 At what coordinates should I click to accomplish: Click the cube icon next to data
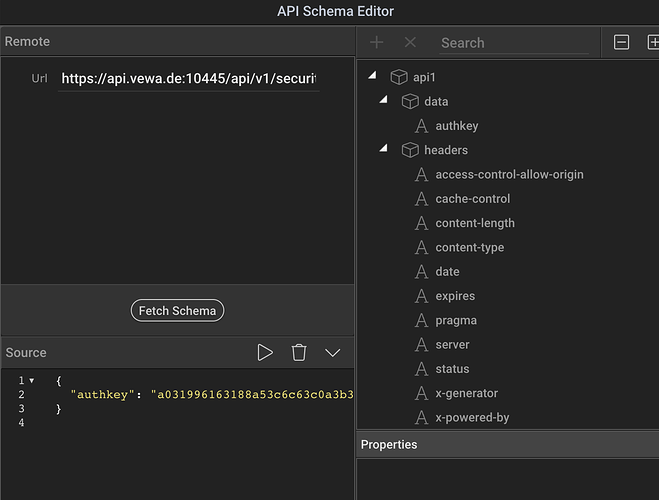(x=410, y=101)
